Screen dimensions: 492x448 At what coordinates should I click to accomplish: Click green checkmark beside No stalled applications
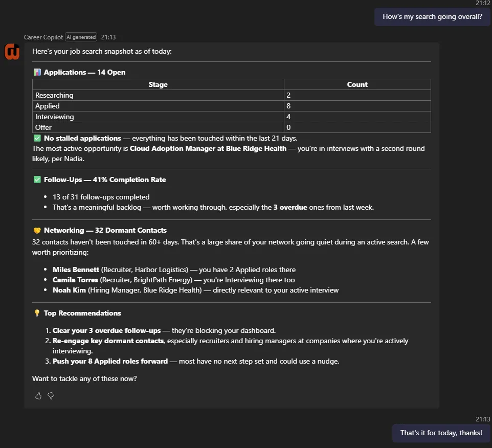click(x=37, y=138)
